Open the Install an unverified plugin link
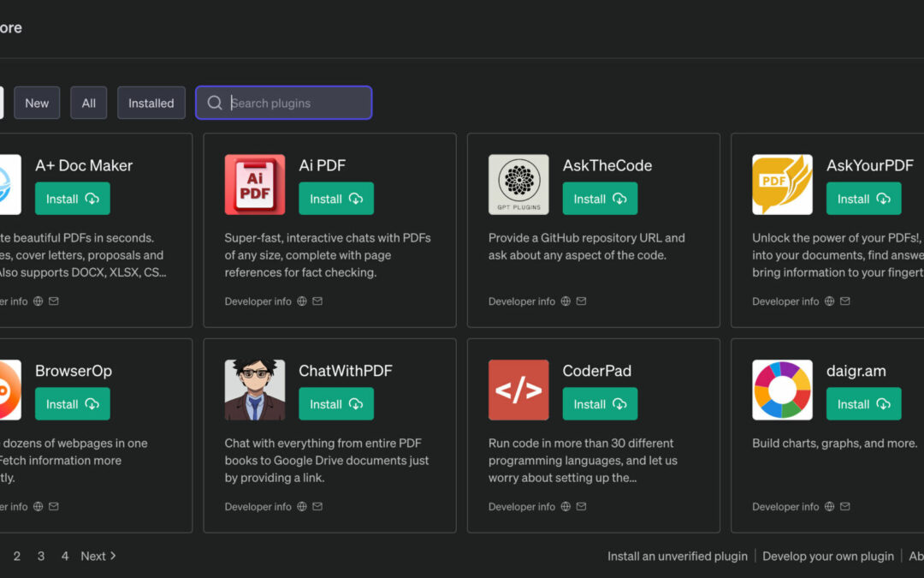924x578 pixels. click(x=677, y=556)
